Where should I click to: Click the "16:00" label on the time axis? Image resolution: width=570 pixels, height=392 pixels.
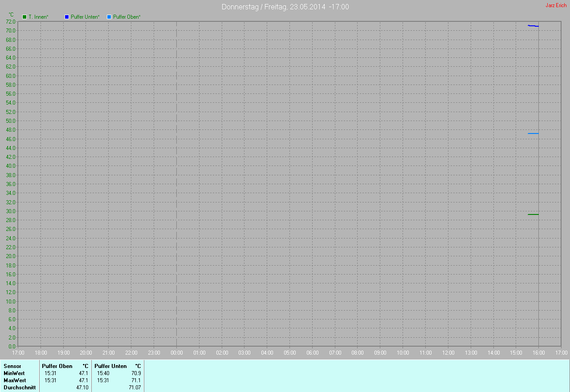(539, 353)
